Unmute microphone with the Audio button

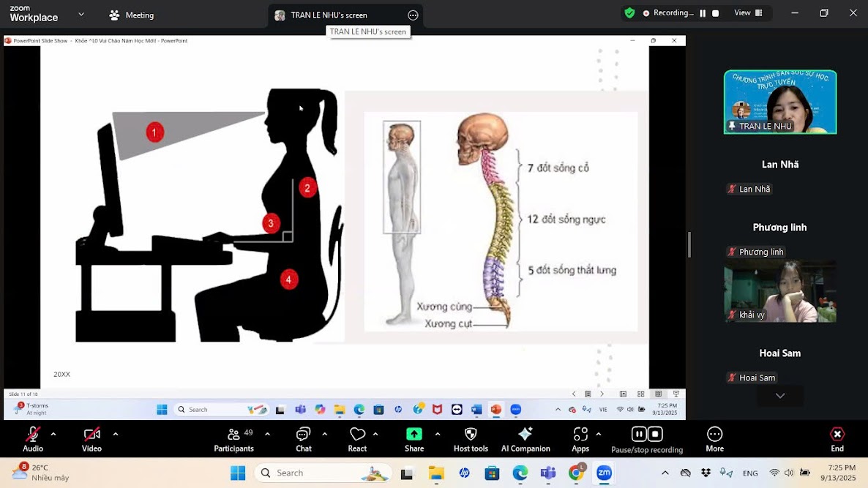click(x=33, y=435)
